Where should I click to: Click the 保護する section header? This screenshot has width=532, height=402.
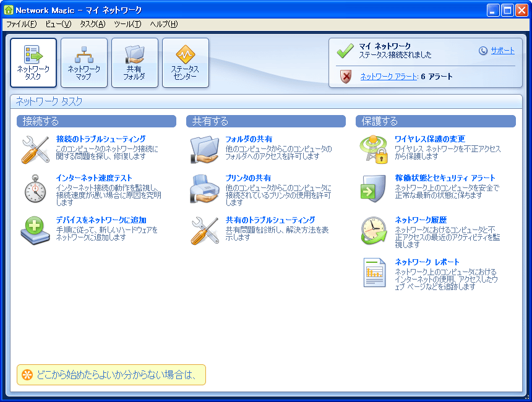click(435, 121)
